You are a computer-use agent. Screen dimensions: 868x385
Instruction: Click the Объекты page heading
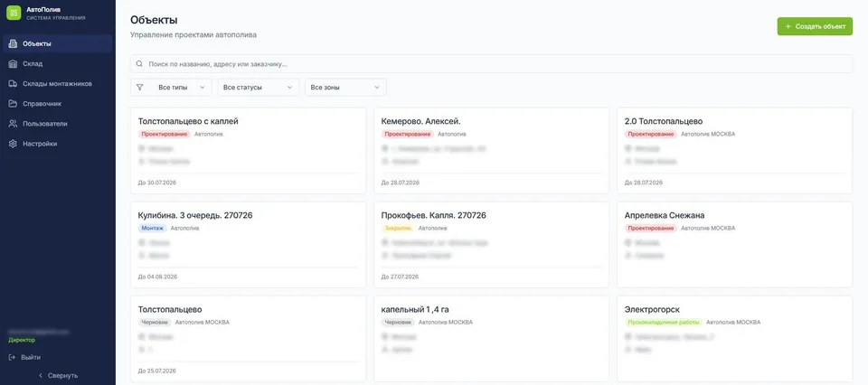[154, 20]
